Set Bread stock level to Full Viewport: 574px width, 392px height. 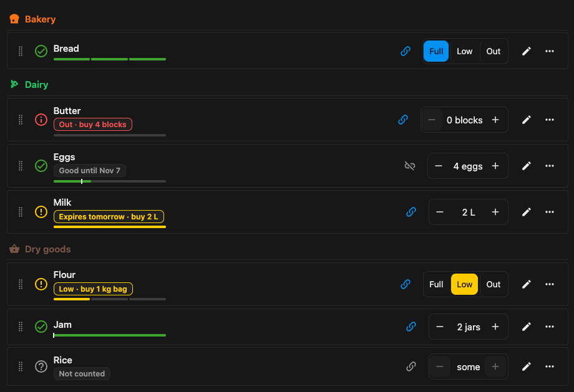[436, 51]
